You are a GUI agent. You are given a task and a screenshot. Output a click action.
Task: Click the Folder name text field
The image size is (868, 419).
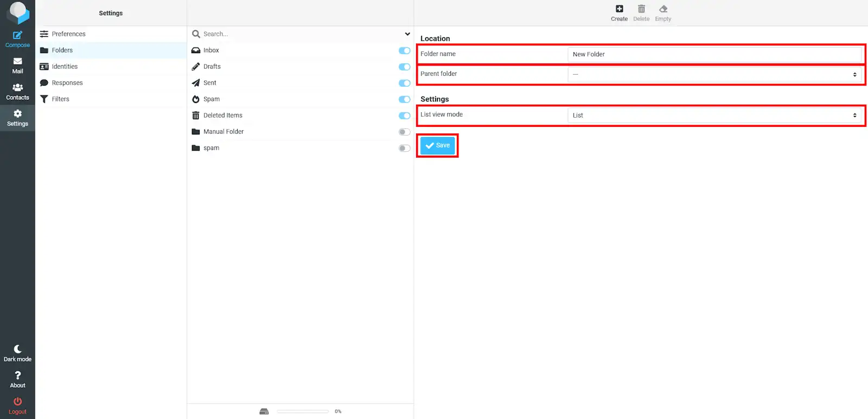coord(714,54)
